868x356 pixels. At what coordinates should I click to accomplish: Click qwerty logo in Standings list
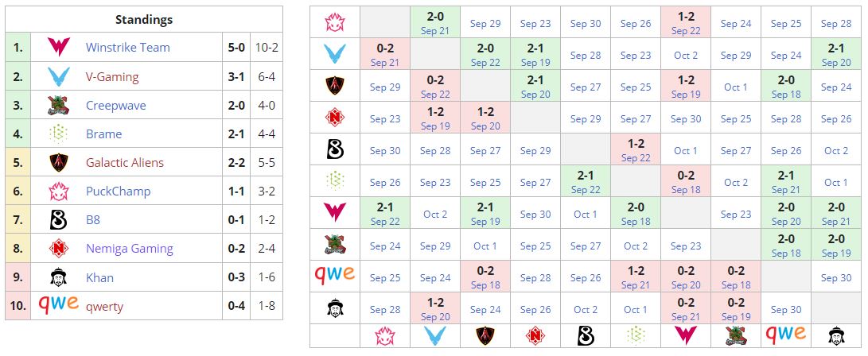coord(58,306)
